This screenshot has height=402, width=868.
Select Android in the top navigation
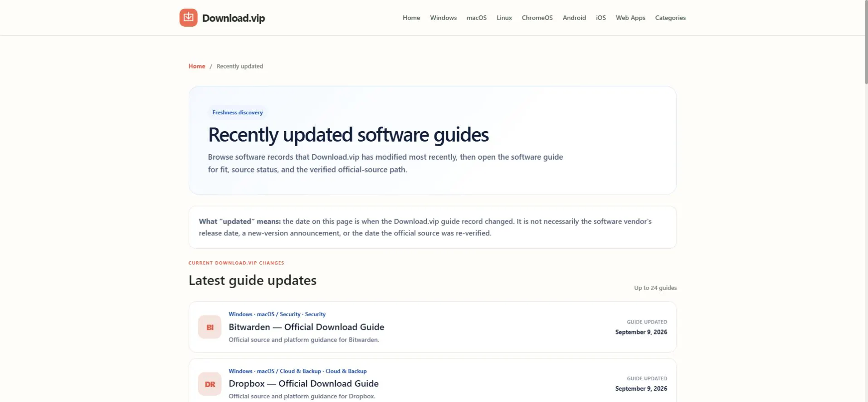click(574, 18)
